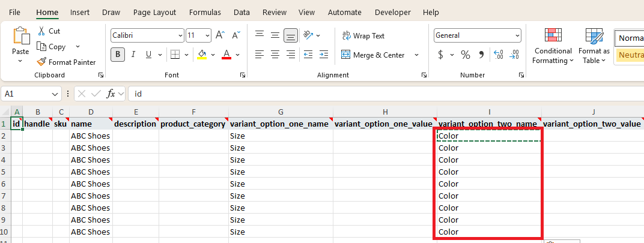The width and height of the screenshot is (644, 243).
Task: Open the underline style arrow
Action: tap(160, 54)
